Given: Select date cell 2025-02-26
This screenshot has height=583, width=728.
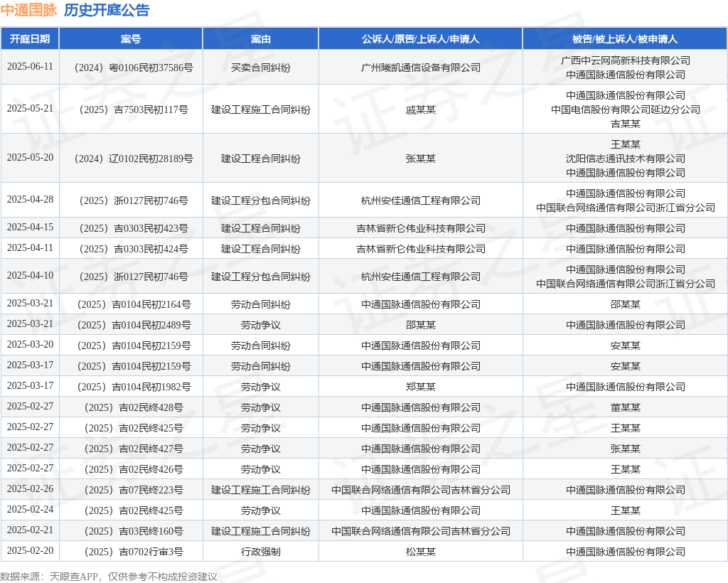Looking at the screenshot, I should [x=30, y=488].
